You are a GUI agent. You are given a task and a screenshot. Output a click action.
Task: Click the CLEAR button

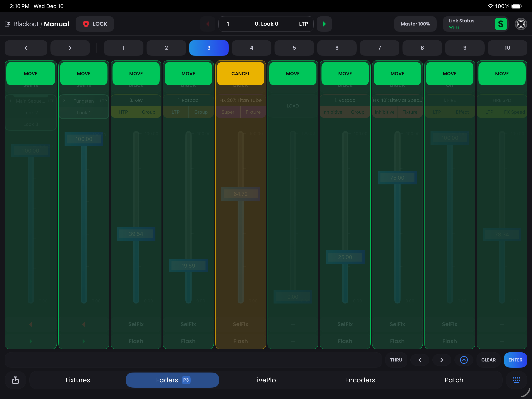(488, 360)
